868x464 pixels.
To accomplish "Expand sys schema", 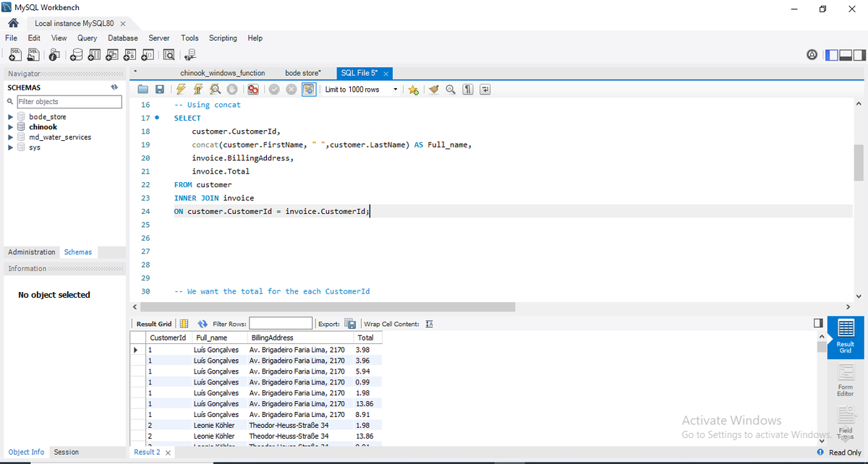I will click(10, 147).
